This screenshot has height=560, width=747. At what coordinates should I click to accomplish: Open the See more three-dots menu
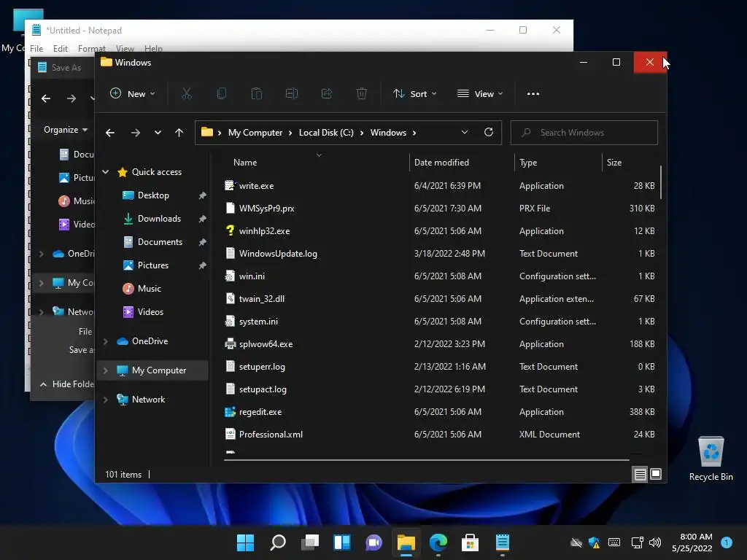pos(533,94)
